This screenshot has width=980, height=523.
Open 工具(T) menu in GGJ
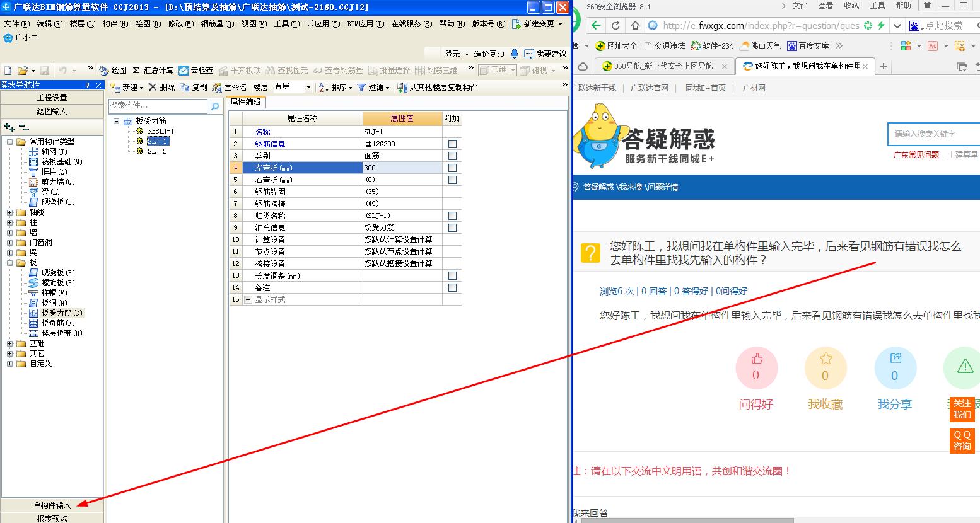pos(287,24)
